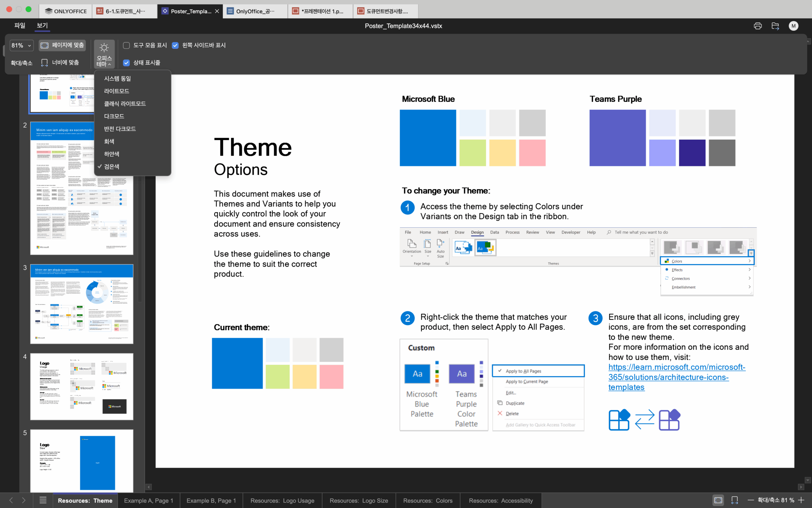Viewport: 812px width, 508px height.
Task: Close the Poster_Template tab
Action: coord(217,11)
